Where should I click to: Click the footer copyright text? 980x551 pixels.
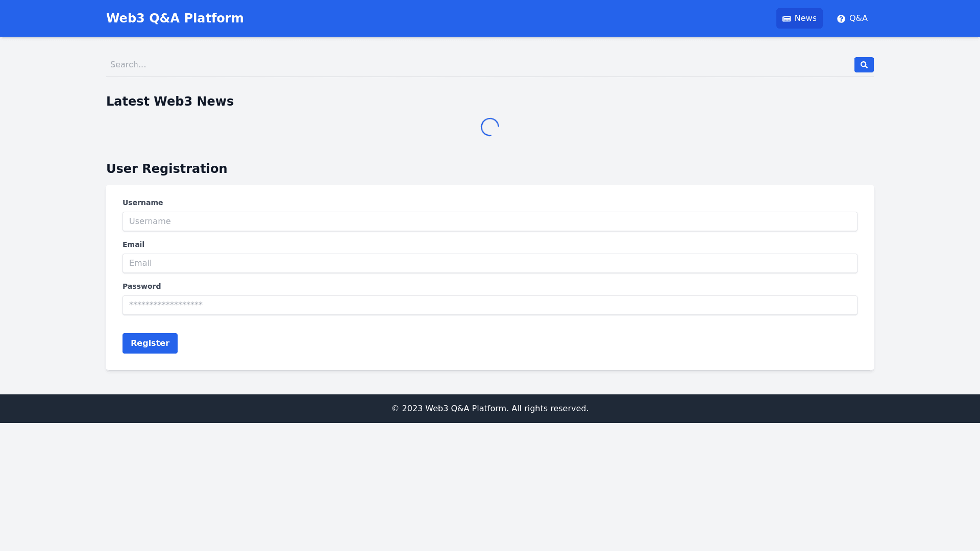coord(489,409)
